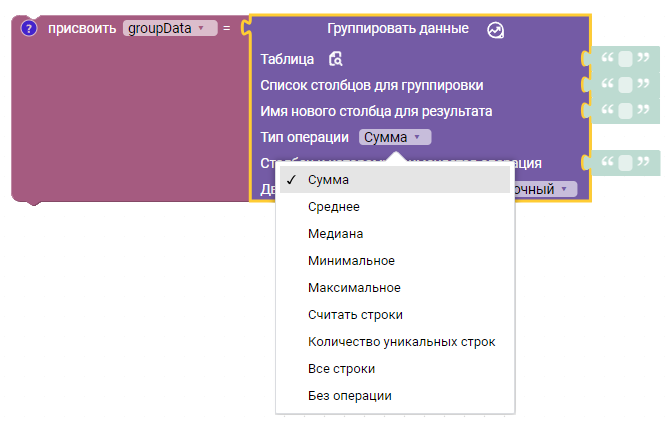
Task: Click the присвоить block label
Action: tap(82, 29)
